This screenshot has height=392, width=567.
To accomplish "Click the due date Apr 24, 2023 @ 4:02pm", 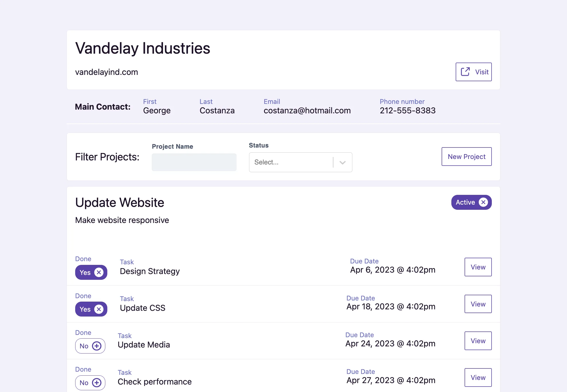I will pyautogui.click(x=390, y=344).
